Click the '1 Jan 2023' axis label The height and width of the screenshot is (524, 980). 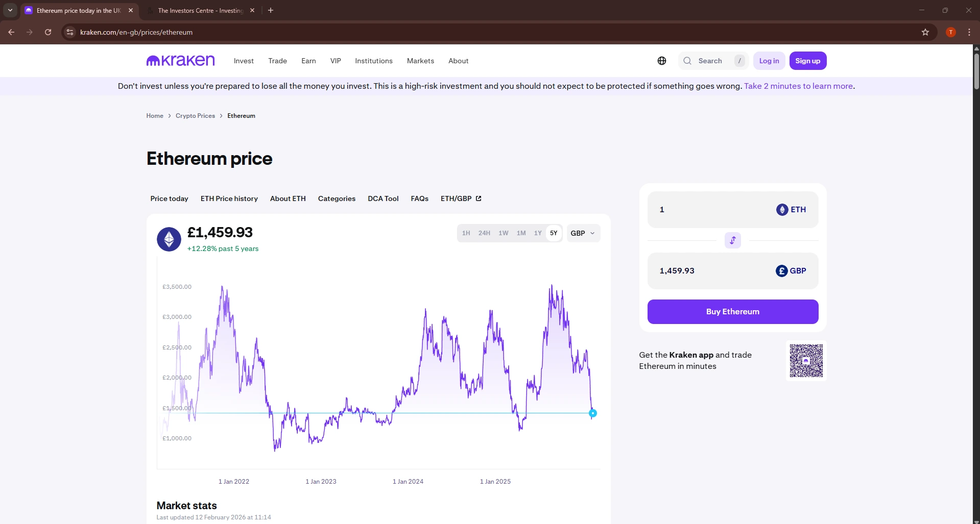pos(321,482)
